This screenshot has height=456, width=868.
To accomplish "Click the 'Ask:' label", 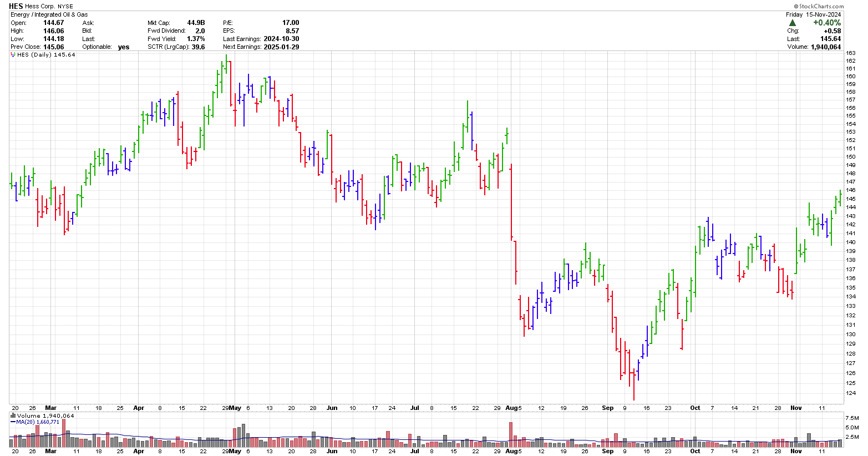I will (88, 23).
